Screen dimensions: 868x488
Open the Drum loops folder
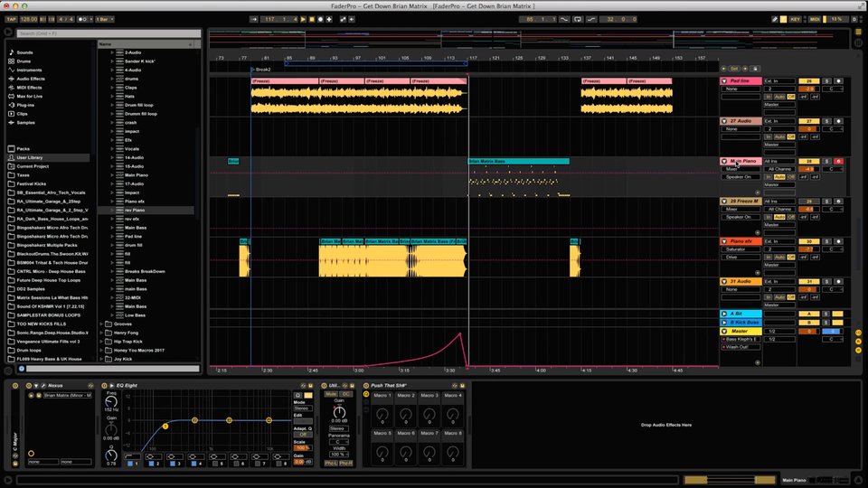tap(29, 351)
